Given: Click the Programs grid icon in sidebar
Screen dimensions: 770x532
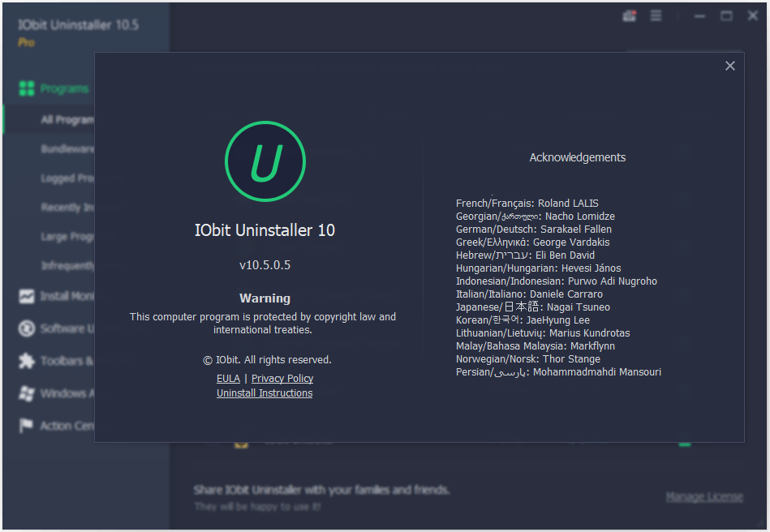Looking at the screenshot, I should [27, 88].
